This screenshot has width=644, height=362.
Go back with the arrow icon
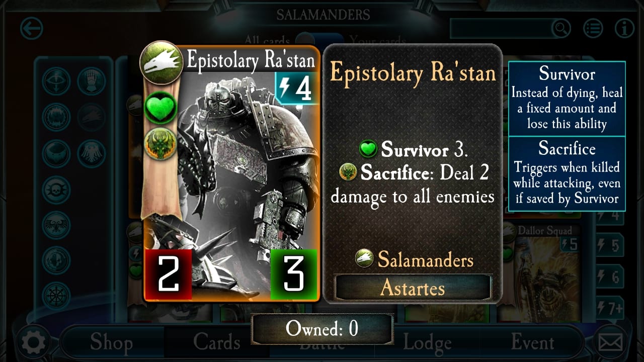pos(31,29)
